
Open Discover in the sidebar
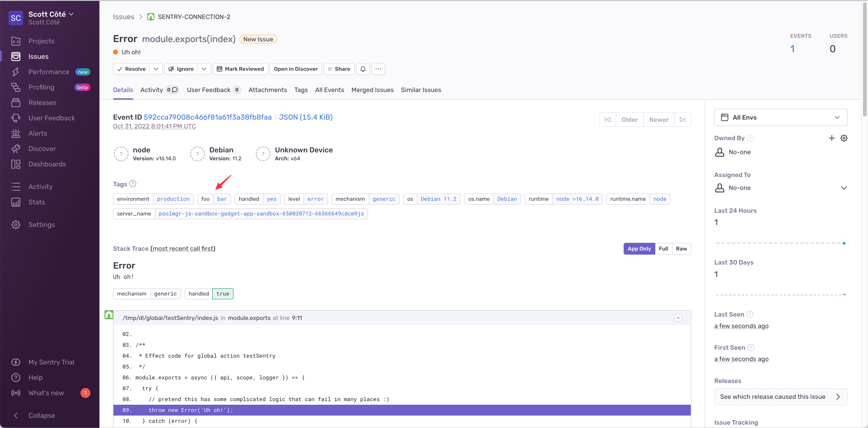pyautogui.click(x=42, y=149)
